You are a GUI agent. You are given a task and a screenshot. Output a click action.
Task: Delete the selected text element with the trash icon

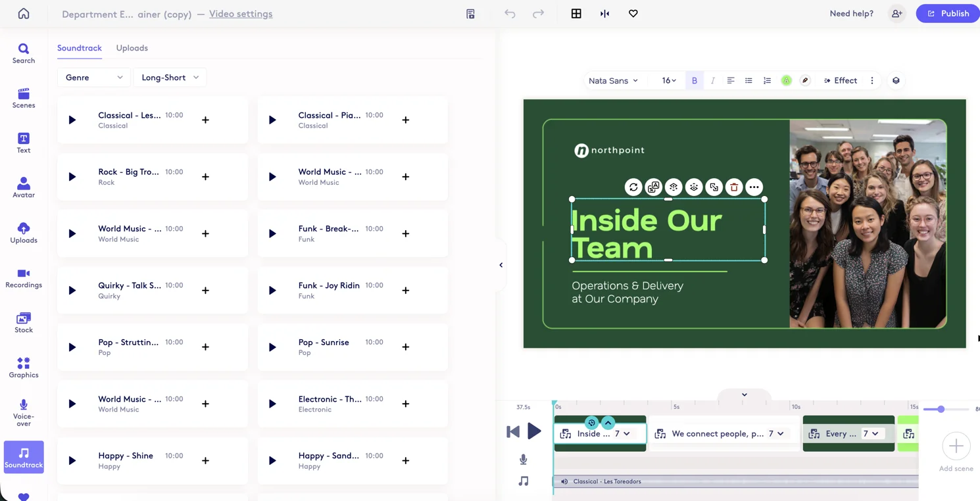(x=733, y=187)
